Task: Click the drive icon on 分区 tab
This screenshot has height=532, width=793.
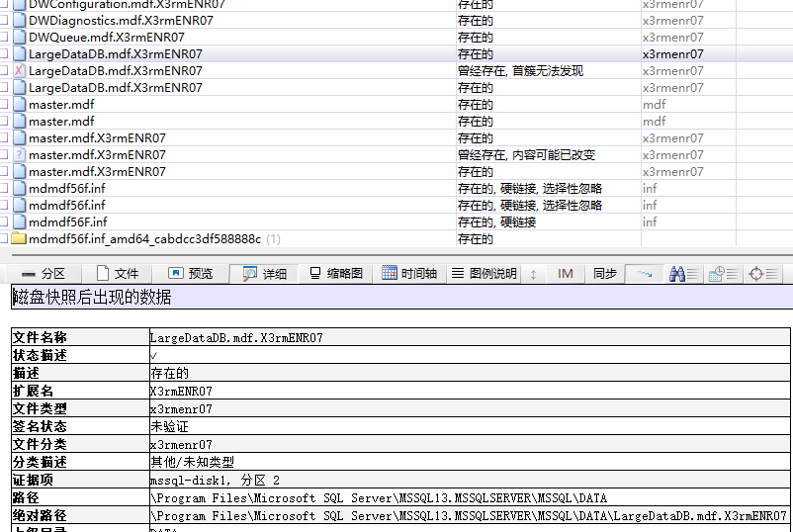Action: coord(29,275)
